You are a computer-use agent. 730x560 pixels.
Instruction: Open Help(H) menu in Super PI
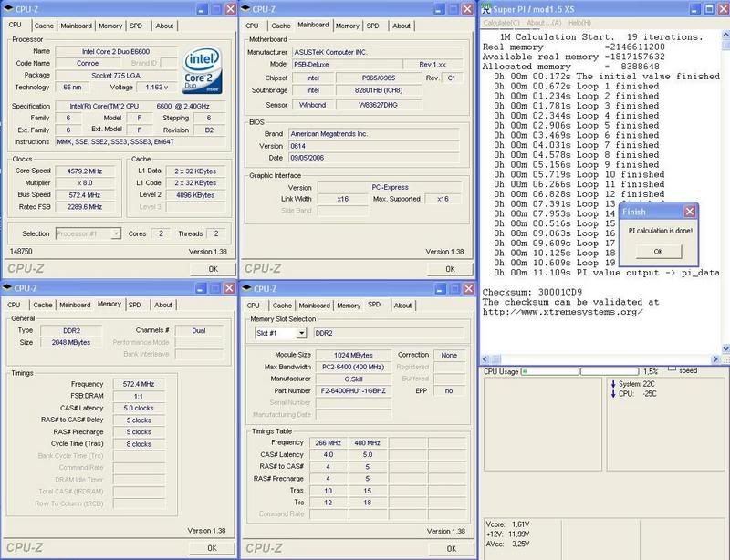coord(579,23)
